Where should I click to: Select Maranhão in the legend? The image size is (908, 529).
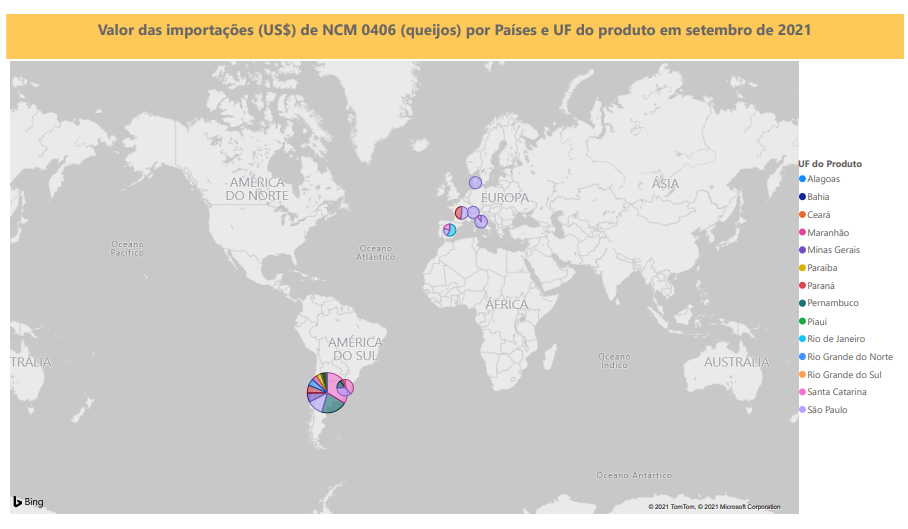824,233
